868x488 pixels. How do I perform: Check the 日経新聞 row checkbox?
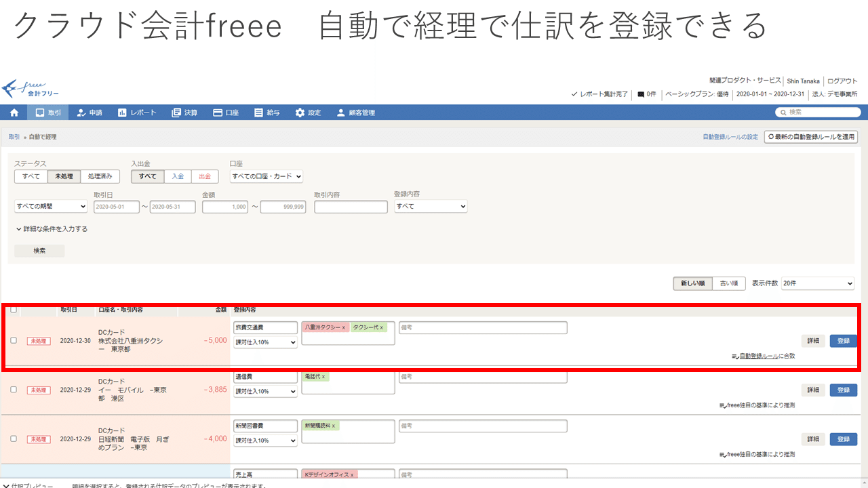tap(14, 439)
